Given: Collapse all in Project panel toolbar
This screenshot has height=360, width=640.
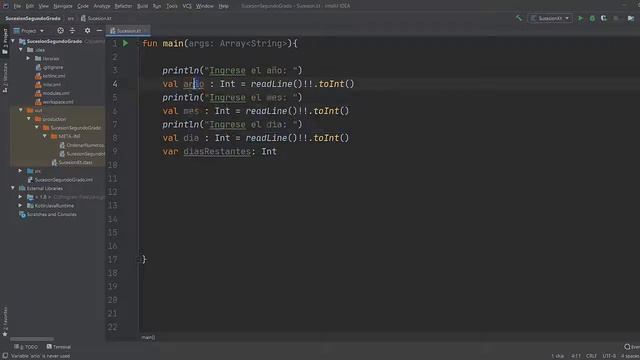Looking at the screenshot, I should pos(72,31).
